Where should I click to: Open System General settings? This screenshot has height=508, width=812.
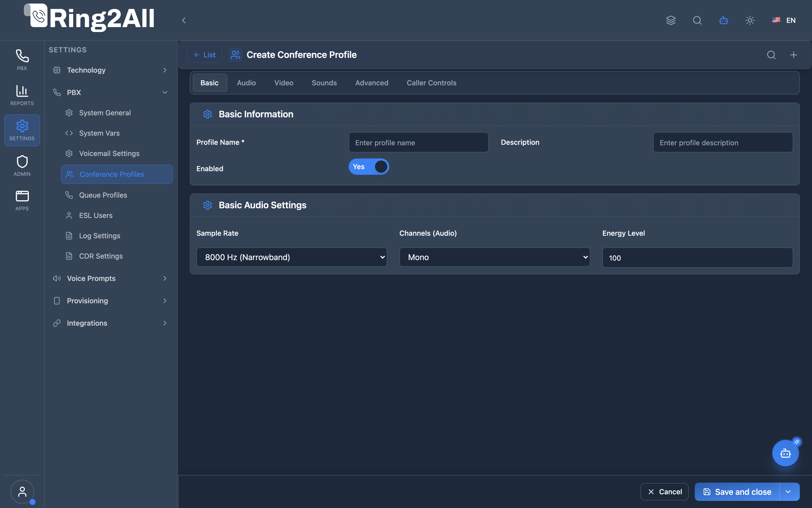click(117, 113)
